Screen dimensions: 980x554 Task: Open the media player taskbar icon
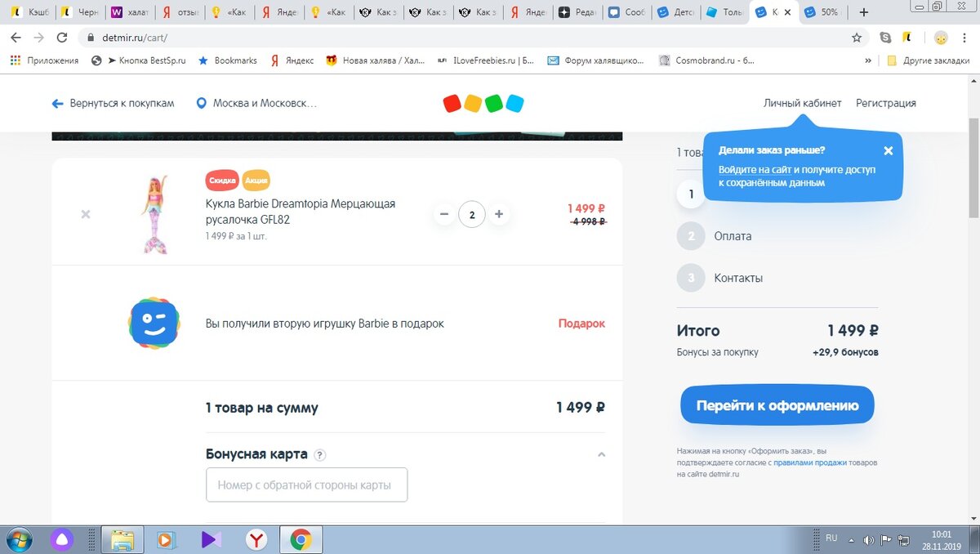(x=167, y=539)
